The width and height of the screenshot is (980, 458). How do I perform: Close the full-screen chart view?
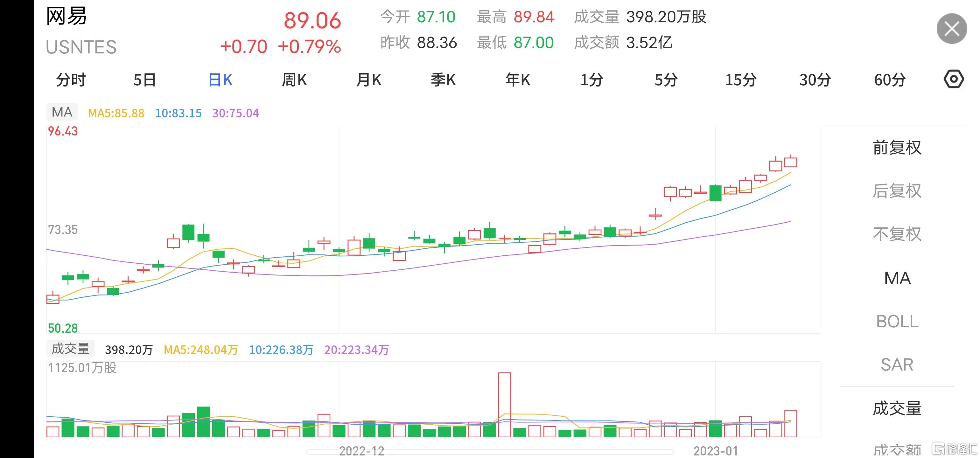[951, 29]
